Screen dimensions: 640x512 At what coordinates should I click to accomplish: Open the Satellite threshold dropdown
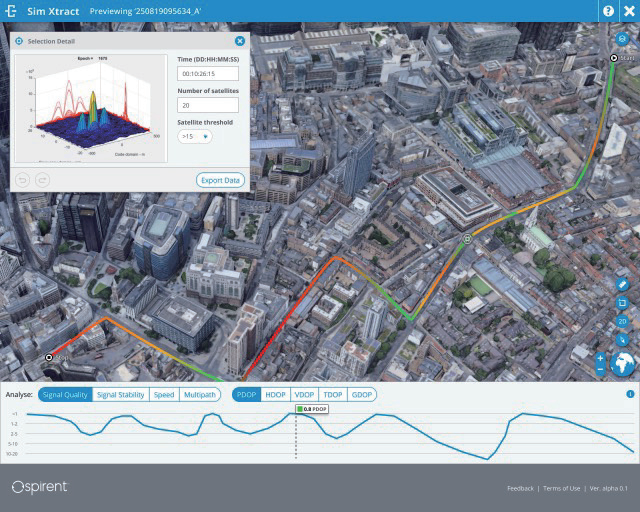tap(194, 136)
